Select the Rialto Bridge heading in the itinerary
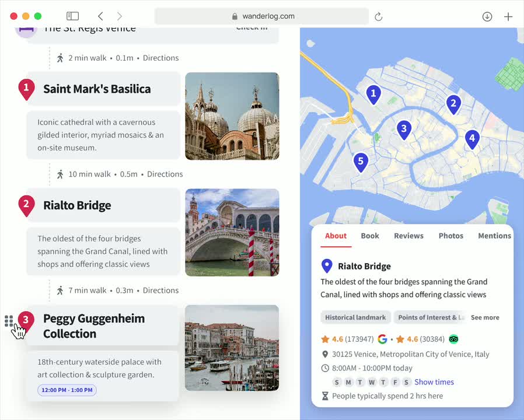The image size is (524, 420). click(x=77, y=205)
